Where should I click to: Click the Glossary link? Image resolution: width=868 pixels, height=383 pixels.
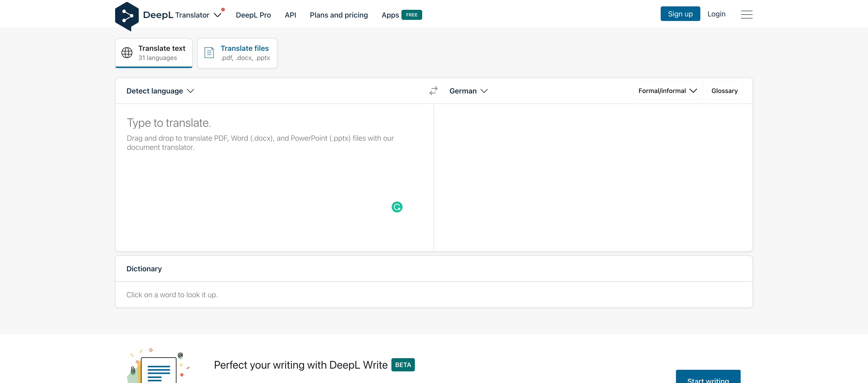pos(725,90)
